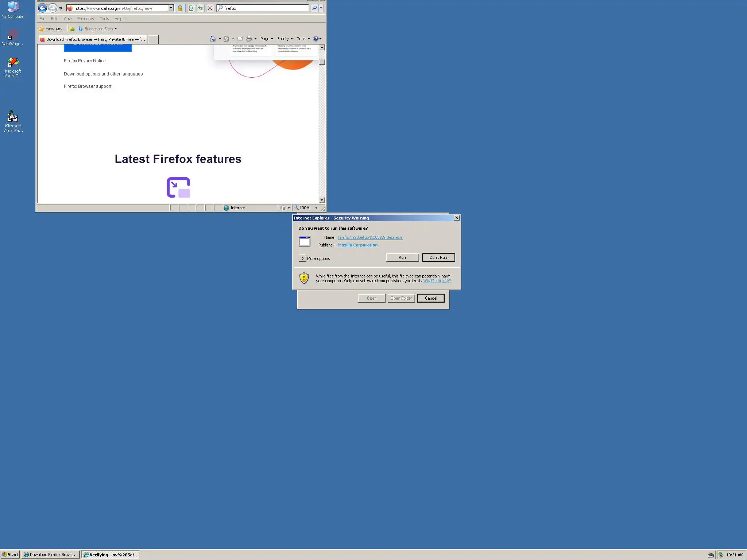Follow the Mozilla Corporation publisher link
747x560 pixels.
357,245
